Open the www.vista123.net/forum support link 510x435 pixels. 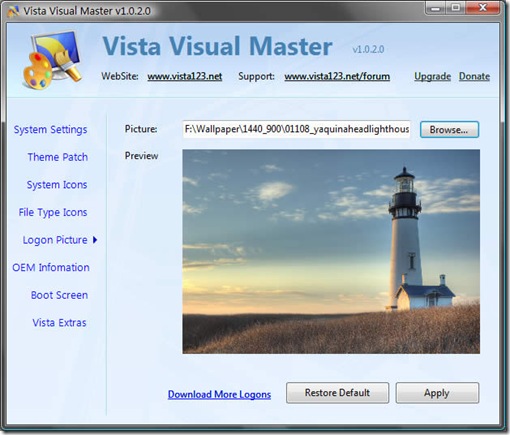[x=337, y=76]
